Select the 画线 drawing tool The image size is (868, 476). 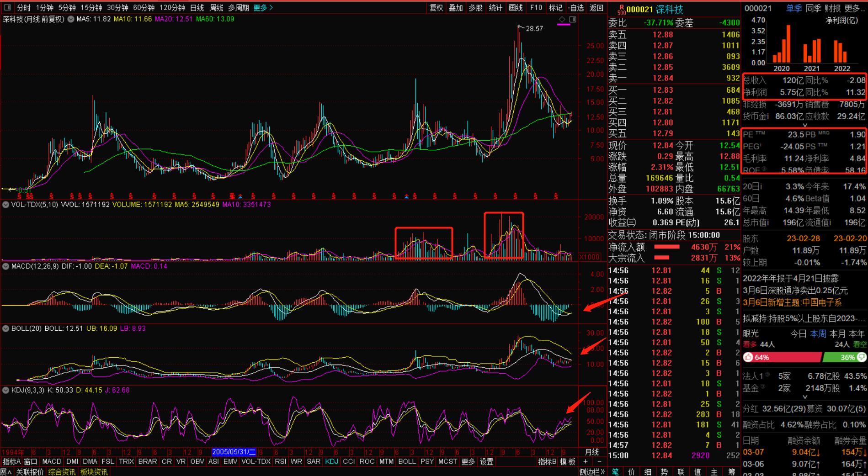[516, 8]
